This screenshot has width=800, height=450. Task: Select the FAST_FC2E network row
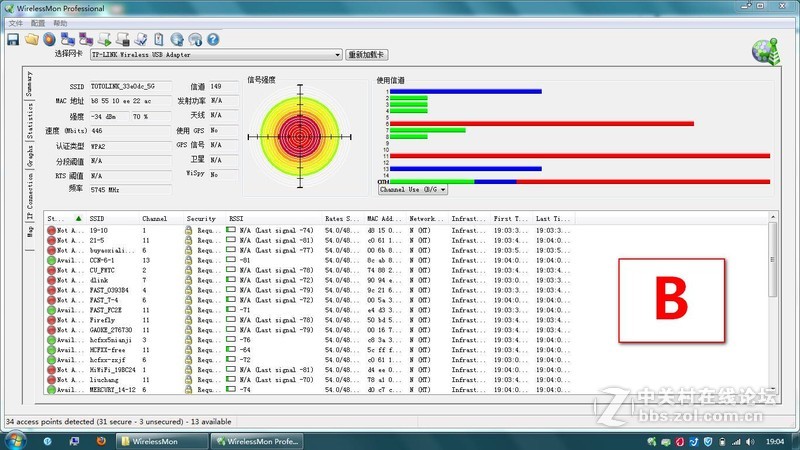coord(309,310)
